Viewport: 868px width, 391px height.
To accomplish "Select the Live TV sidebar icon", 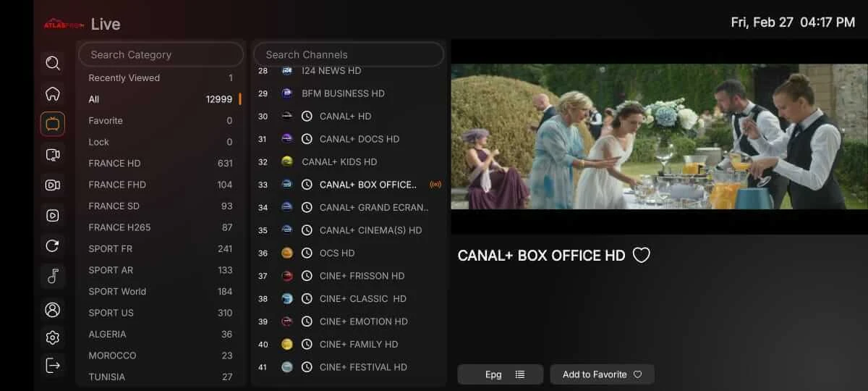I will (53, 124).
